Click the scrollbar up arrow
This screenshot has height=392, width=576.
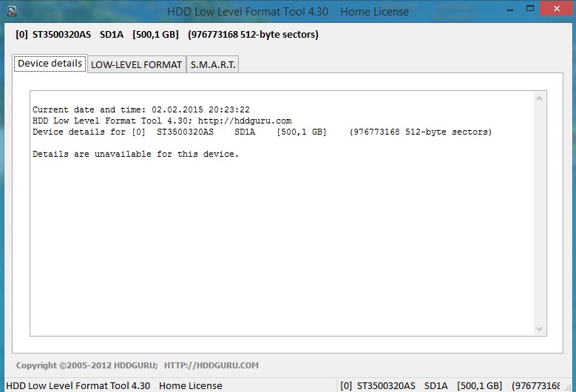(539, 98)
